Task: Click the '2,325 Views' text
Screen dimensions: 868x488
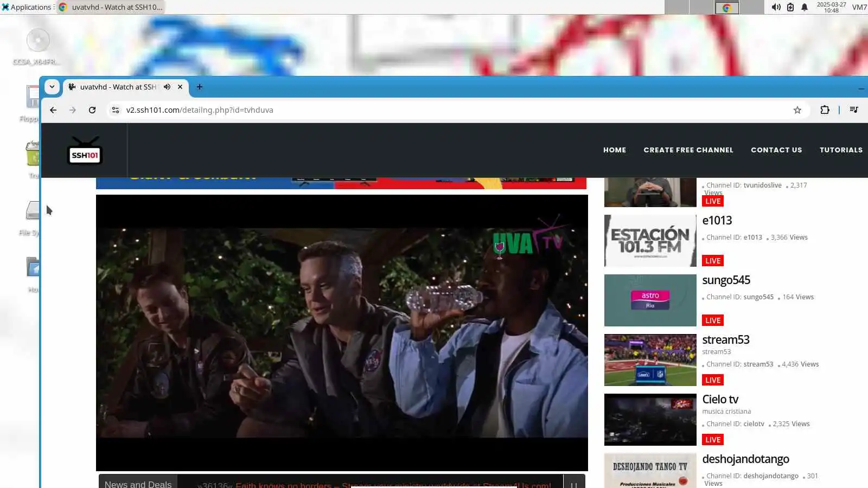Action: (792, 424)
